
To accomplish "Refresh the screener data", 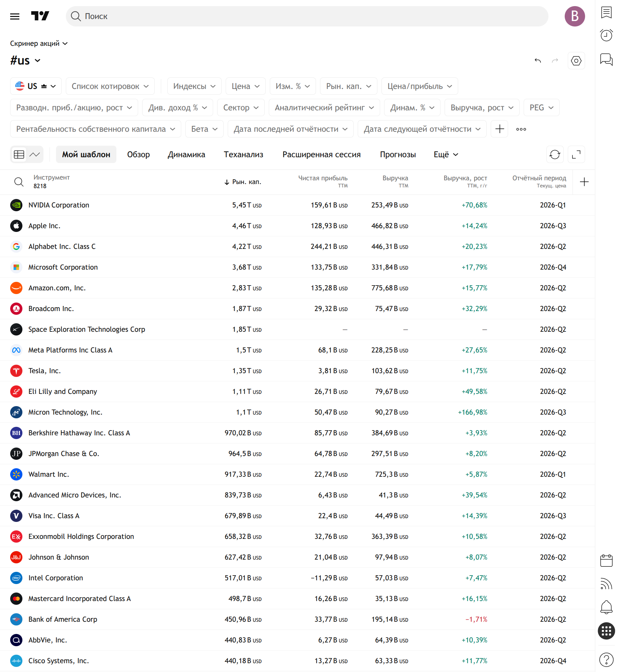I will [x=555, y=155].
